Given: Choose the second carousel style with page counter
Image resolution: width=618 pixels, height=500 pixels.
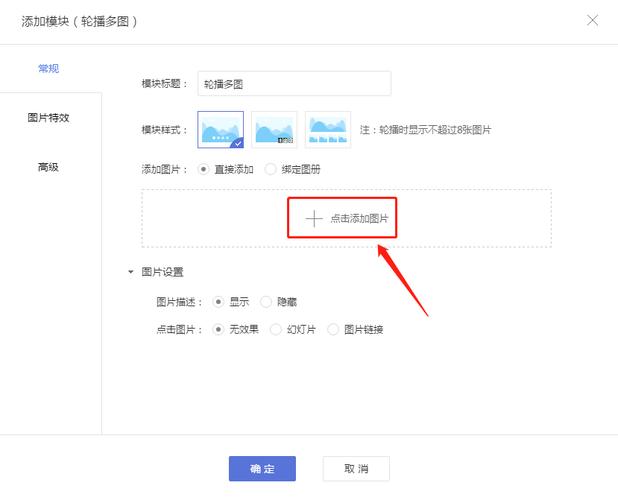Looking at the screenshot, I should (x=274, y=130).
